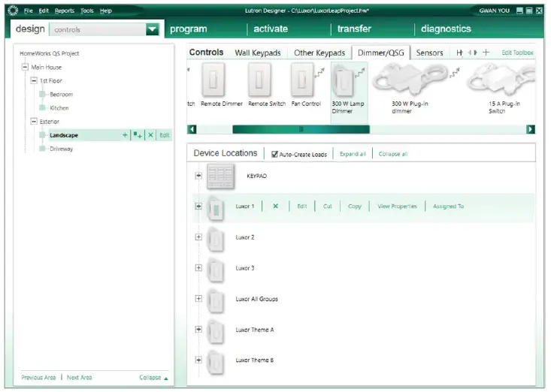Click Expand all in Device Locations
The image size is (551, 392).
pyautogui.click(x=353, y=154)
